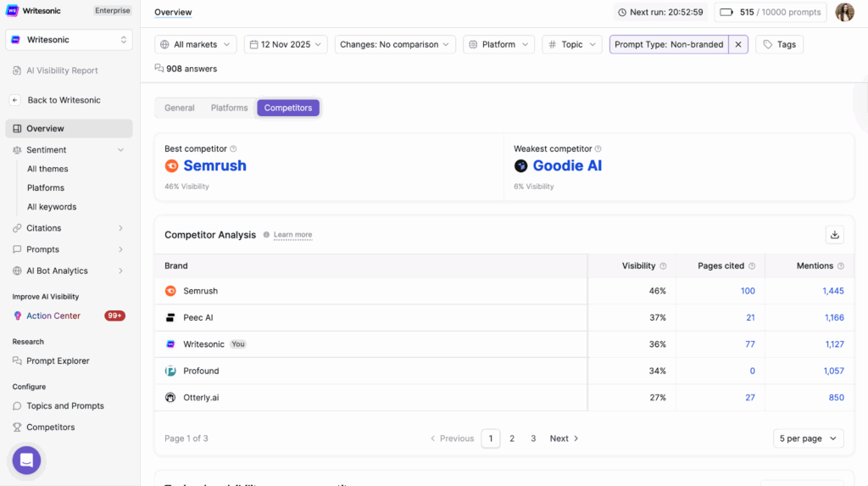Click Best competitor help icon
This screenshot has width=868, height=486.
tap(233, 148)
